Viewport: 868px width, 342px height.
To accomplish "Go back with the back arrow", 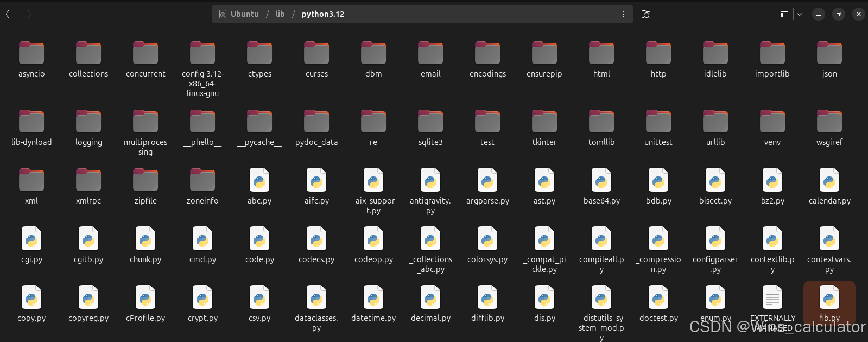I will coord(8,14).
